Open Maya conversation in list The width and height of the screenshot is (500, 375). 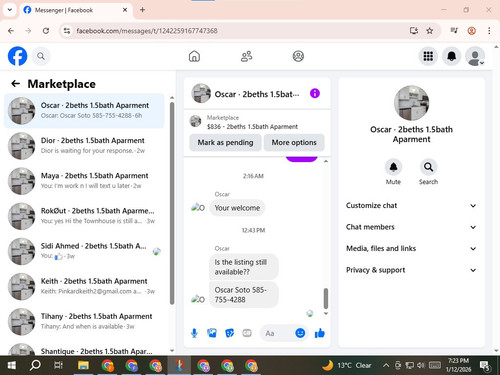click(x=84, y=181)
